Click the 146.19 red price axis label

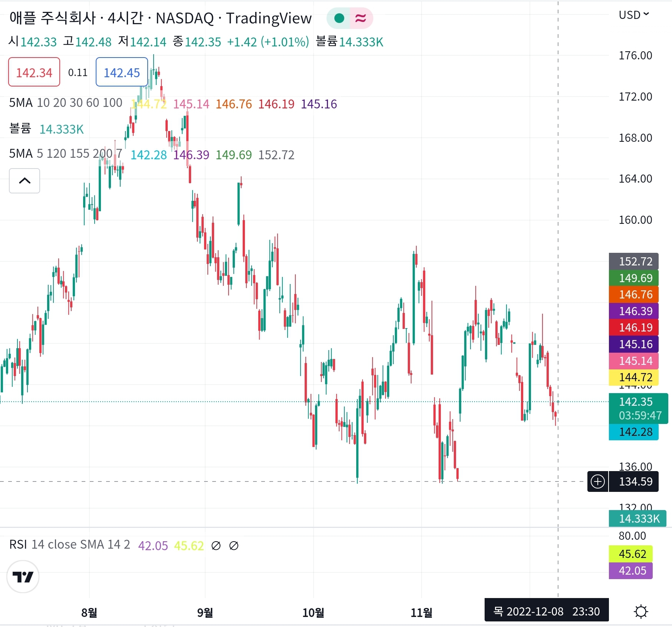click(x=634, y=327)
